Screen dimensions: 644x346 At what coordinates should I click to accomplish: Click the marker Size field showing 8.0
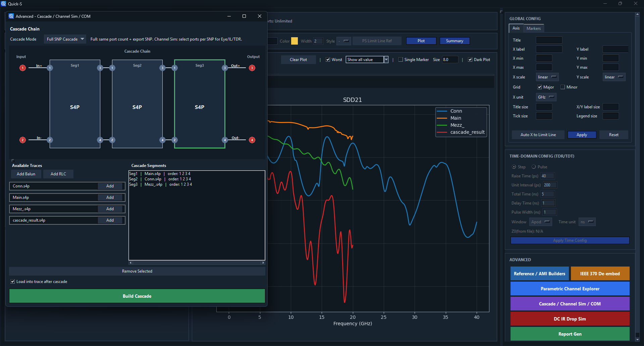click(450, 60)
